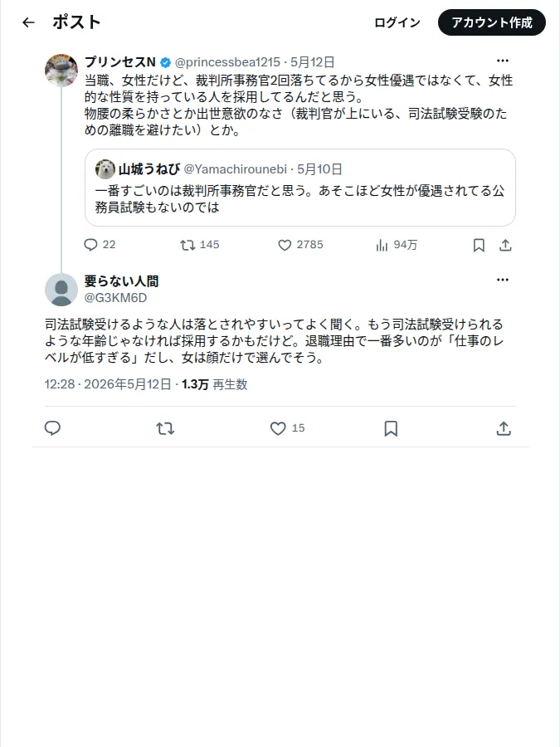
Task: Like the main post with 15 likes
Action: [278, 428]
